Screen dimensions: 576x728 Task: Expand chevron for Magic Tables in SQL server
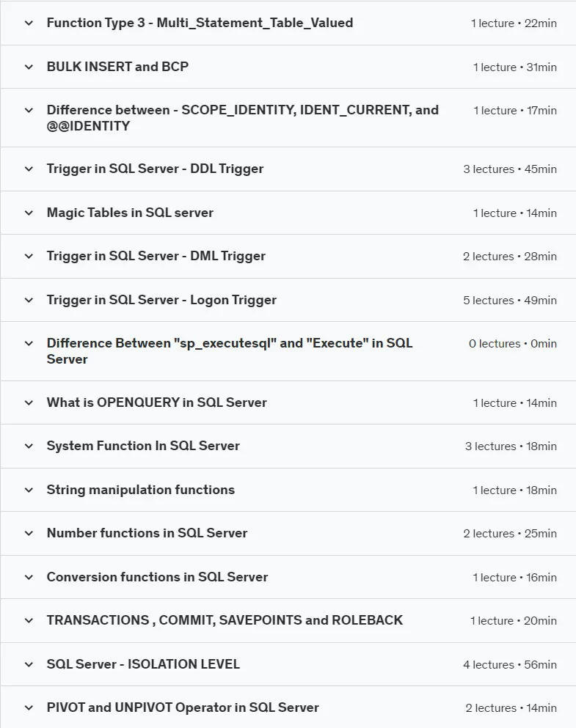point(29,213)
